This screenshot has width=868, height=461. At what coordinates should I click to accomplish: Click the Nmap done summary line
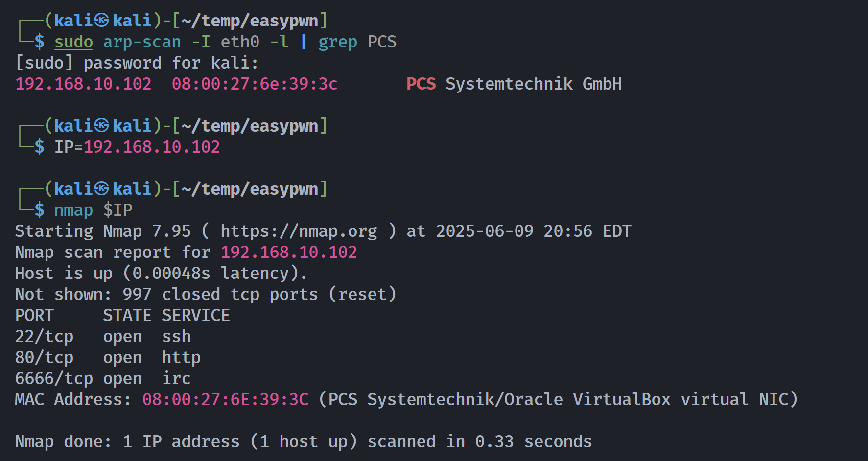tap(304, 442)
